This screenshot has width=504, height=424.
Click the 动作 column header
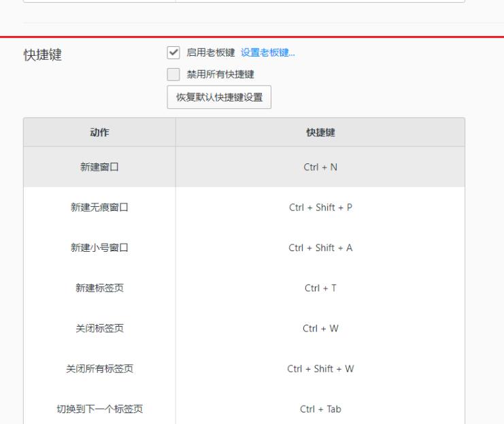99,133
